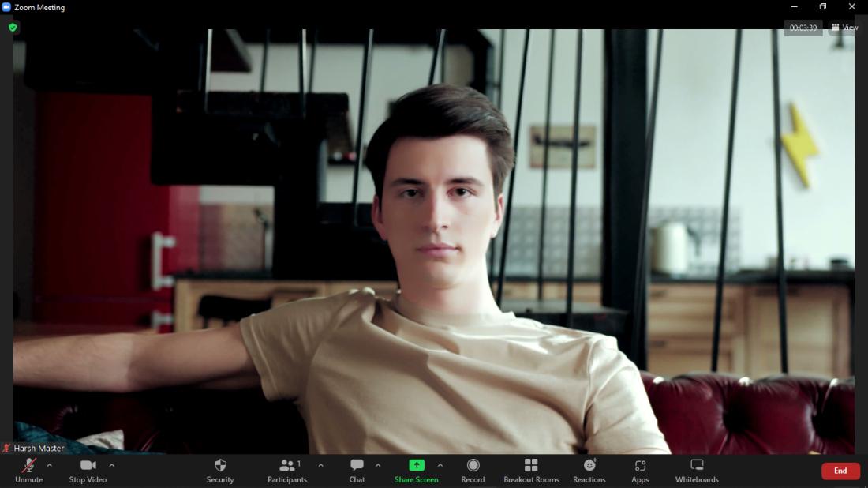Open the Reactions menu
The height and width of the screenshot is (488, 868).
coord(589,471)
